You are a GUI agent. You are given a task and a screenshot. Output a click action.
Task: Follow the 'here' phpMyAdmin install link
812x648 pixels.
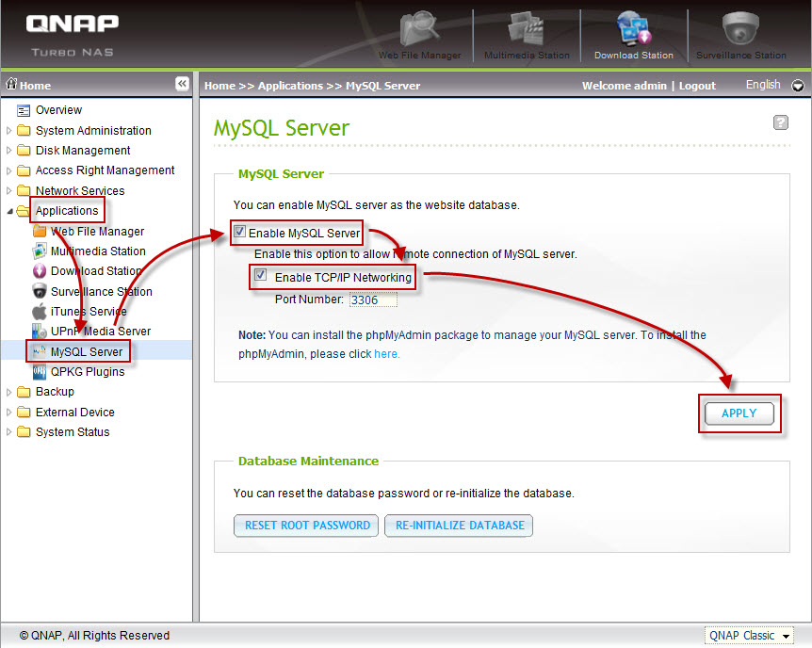[x=386, y=354]
